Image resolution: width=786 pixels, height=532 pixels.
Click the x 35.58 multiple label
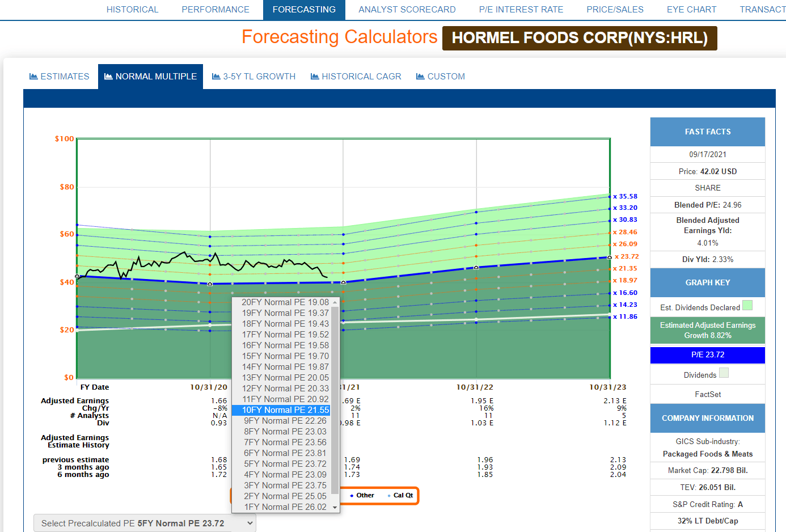(x=625, y=196)
